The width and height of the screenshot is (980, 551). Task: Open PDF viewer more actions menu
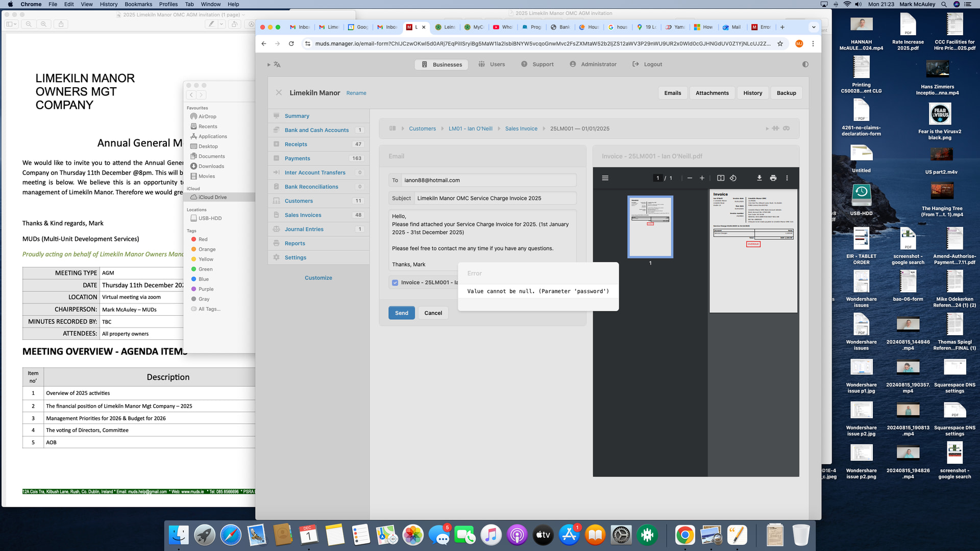(787, 178)
